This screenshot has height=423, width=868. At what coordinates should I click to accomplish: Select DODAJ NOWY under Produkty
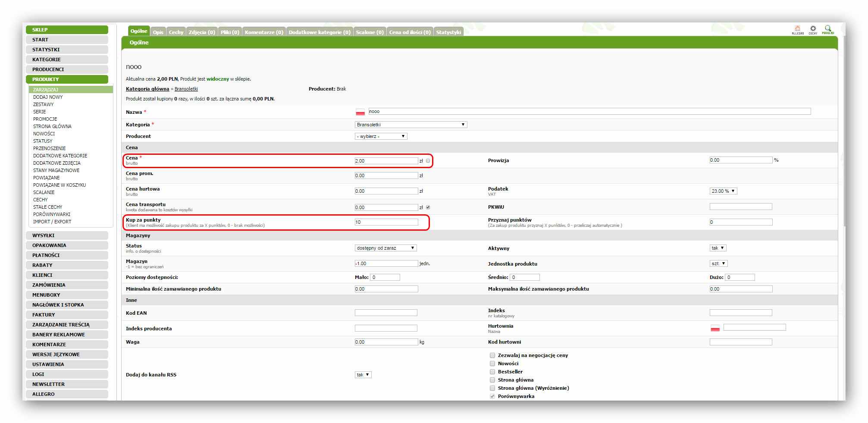(48, 97)
